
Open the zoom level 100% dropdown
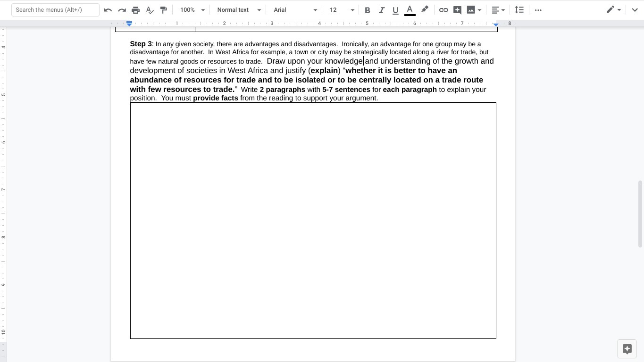point(192,10)
